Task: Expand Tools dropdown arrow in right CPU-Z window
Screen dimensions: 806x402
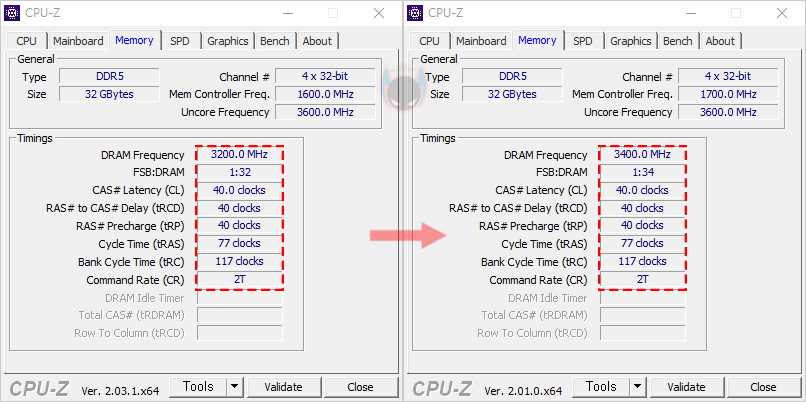Action: pyautogui.click(x=638, y=387)
